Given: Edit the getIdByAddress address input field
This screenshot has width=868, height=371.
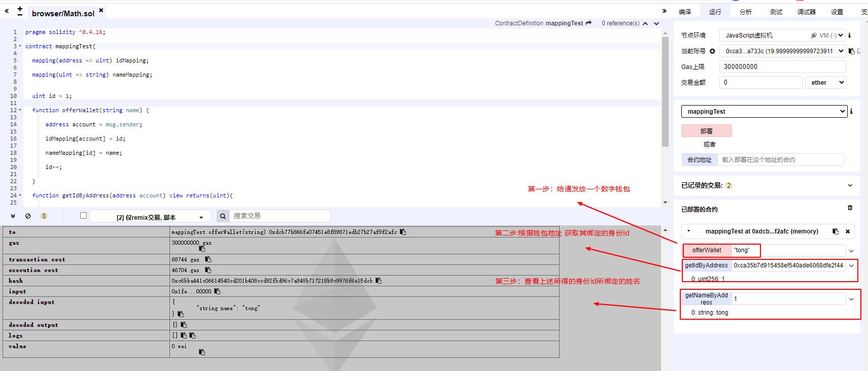Looking at the screenshot, I should (789, 265).
